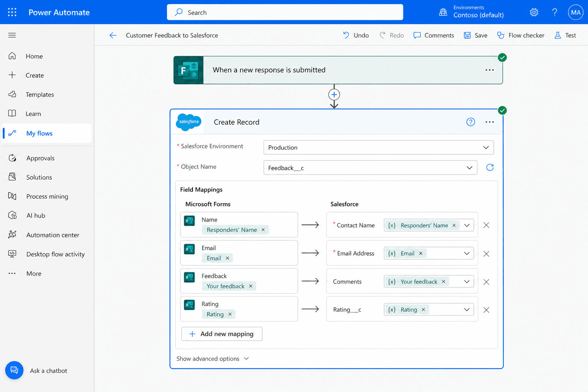
Task: Click Add new mapping button
Action: tap(222, 334)
